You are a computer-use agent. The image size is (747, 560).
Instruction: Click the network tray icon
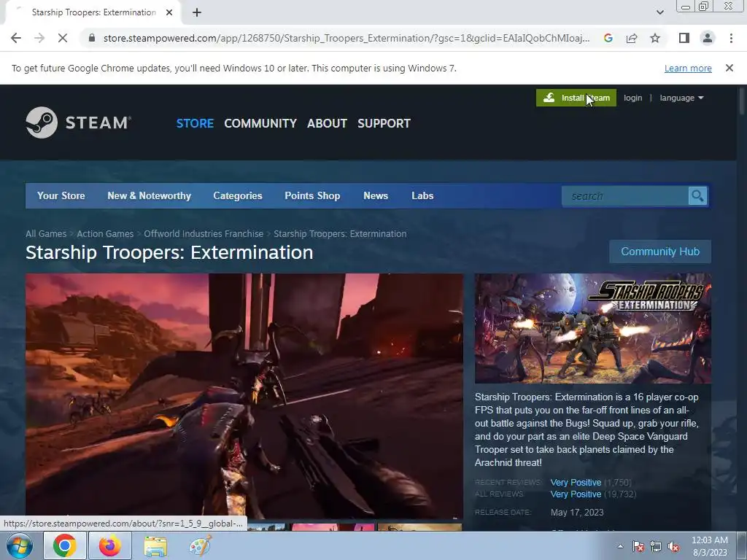tap(656, 547)
